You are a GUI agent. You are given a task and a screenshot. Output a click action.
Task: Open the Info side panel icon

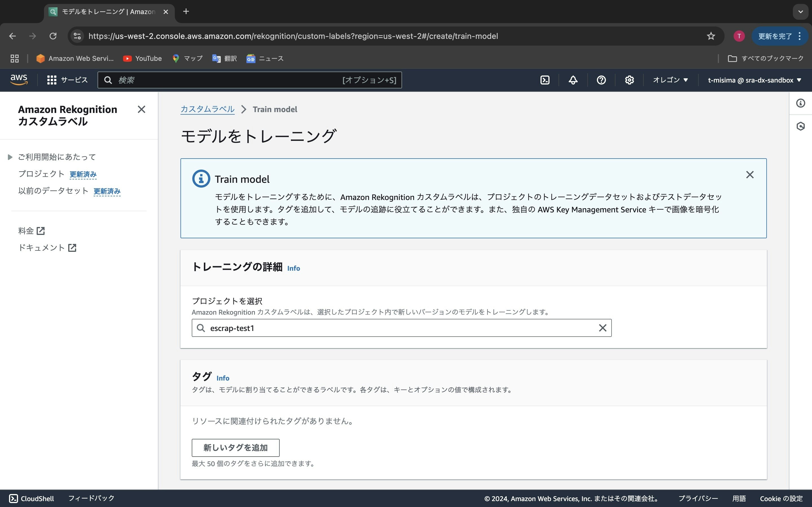[801, 103]
